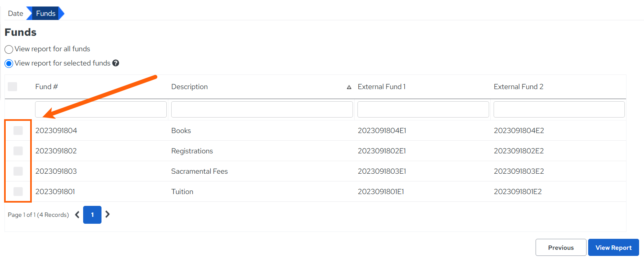Click the help question mark icon

(x=116, y=63)
